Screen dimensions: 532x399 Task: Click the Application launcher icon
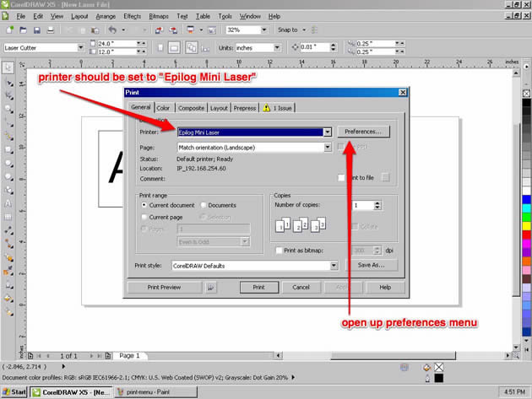191,30
